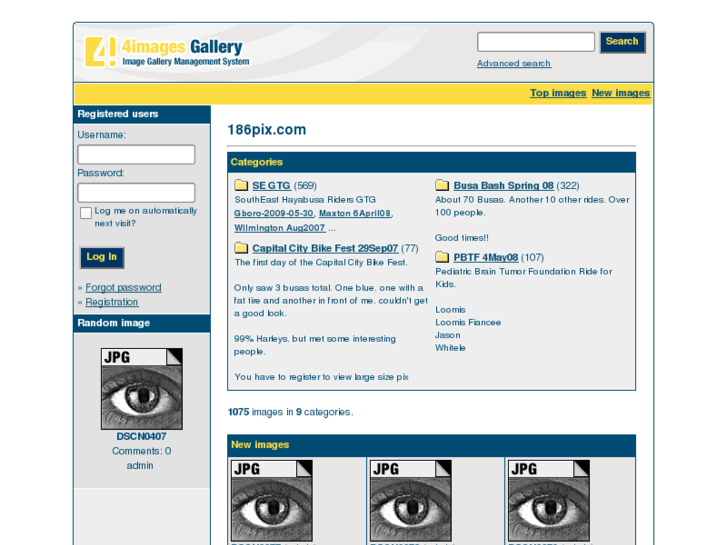Click the Search button
This screenshot has width=727, height=545.
pos(622,42)
